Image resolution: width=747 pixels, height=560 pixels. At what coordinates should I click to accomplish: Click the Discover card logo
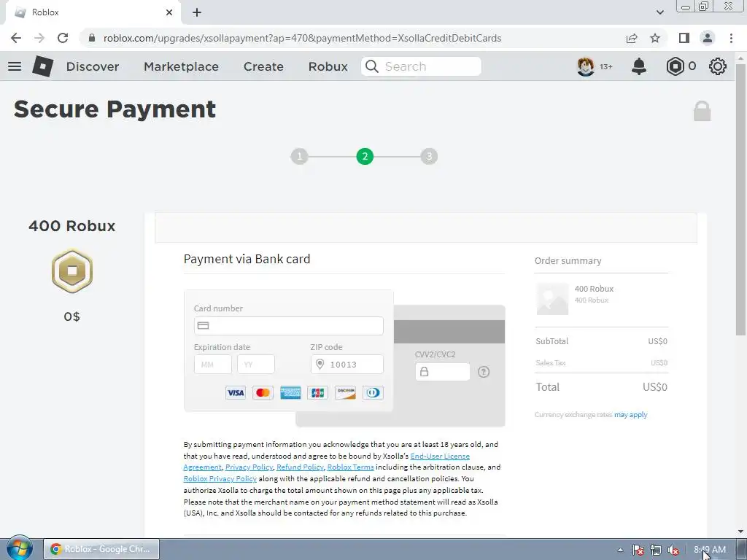click(x=345, y=393)
